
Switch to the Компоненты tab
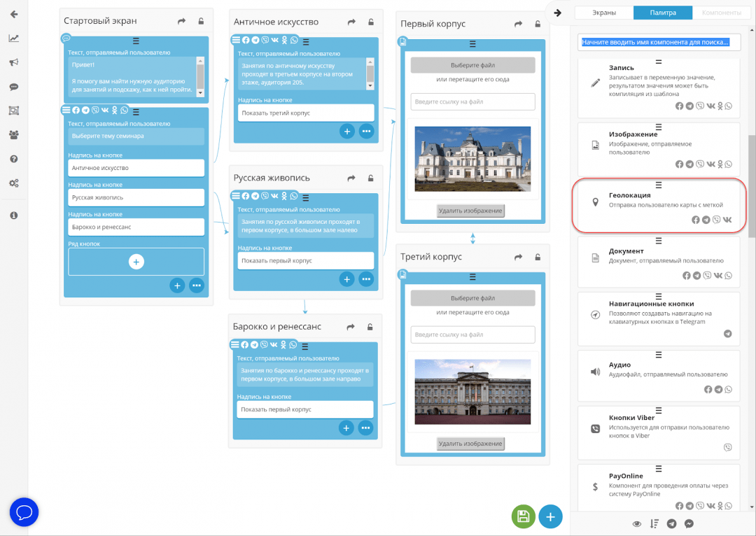[x=721, y=13]
